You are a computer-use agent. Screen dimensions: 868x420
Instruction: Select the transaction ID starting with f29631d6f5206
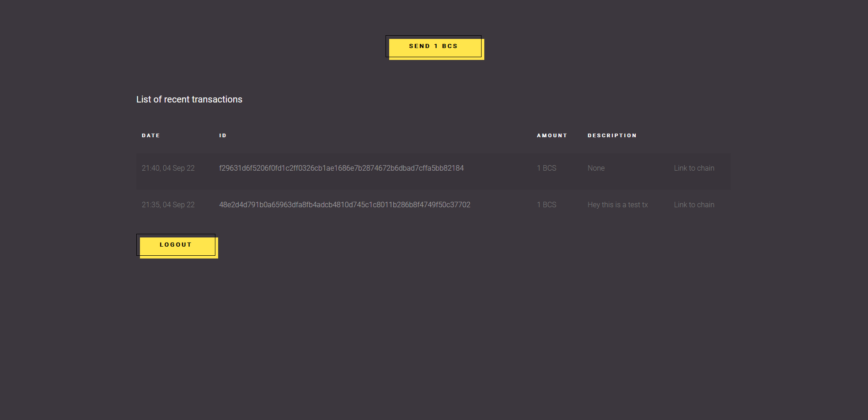coord(341,168)
